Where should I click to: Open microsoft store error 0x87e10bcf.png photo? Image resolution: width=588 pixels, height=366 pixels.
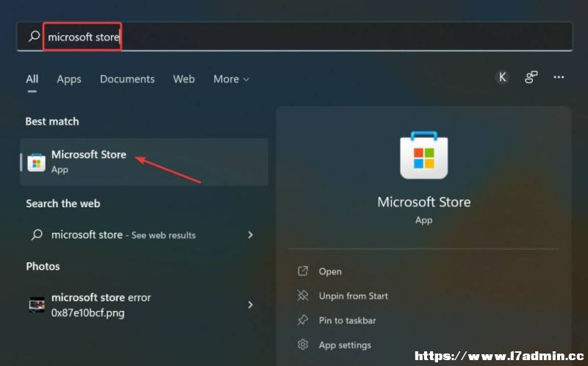[x=144, y=305]
